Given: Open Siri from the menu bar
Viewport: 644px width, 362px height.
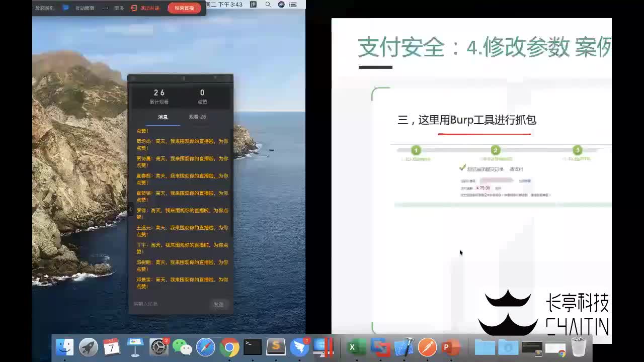Looking at the screenshot, I should coord(281,5).
